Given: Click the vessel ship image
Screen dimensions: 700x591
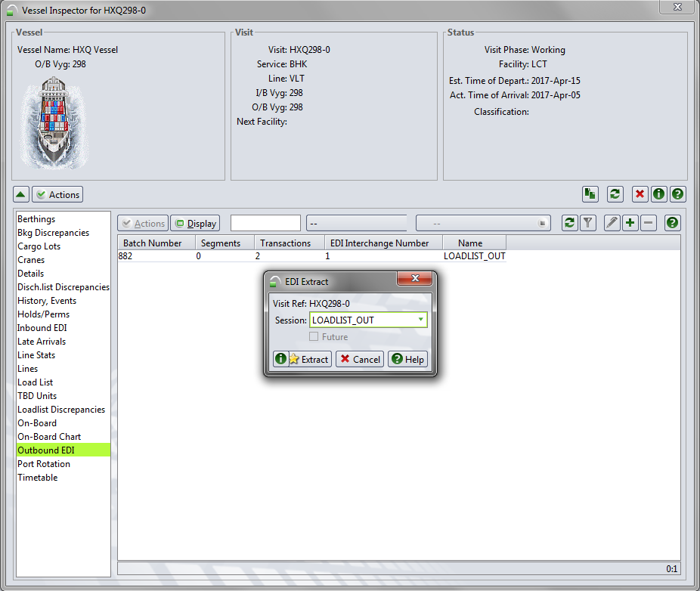Looking at the screenshot, I should [54, 122].
